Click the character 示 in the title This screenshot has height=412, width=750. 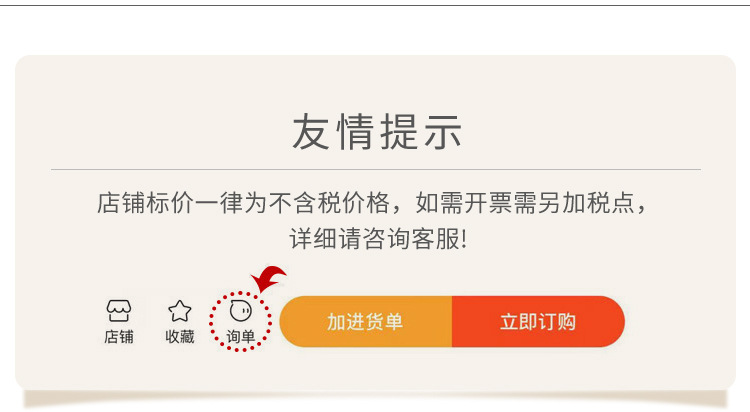coord(443,132)
